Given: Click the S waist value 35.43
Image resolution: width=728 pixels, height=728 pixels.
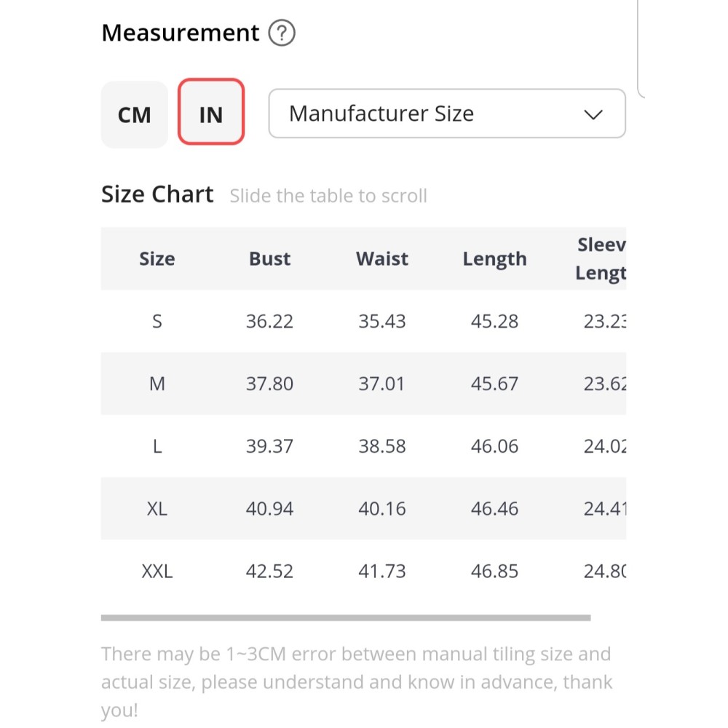Looking at the screenshot, I should [x=382, y=321].
